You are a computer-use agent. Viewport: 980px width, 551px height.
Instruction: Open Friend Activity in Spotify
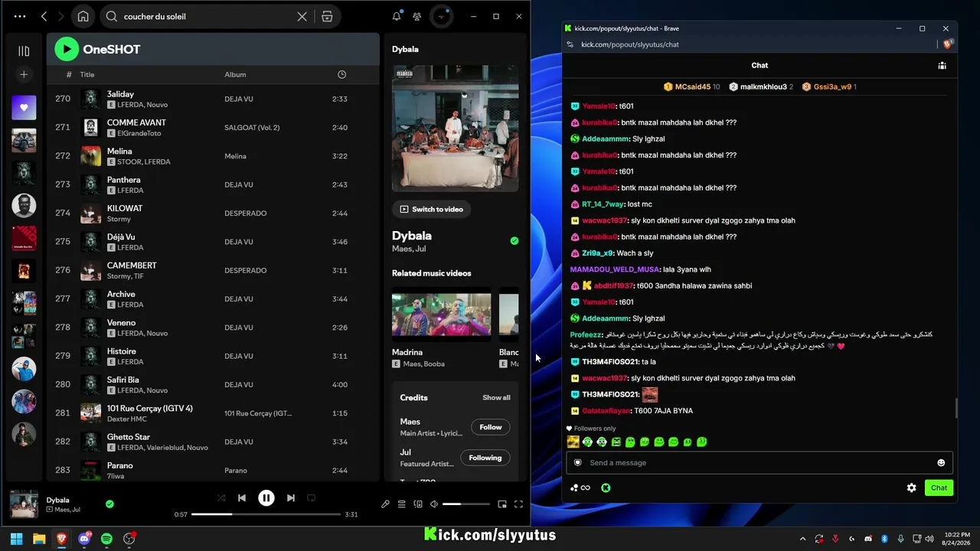click(416, 16)
